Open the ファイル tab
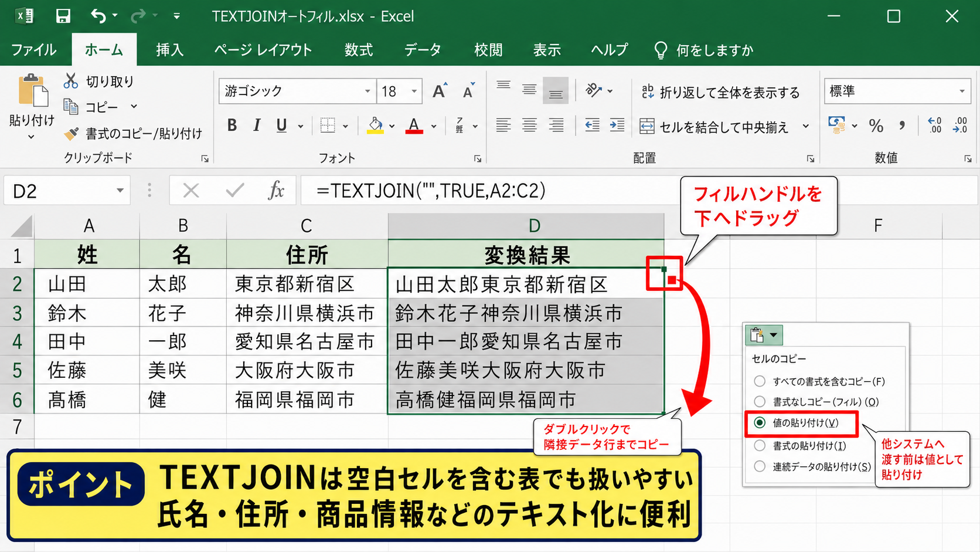Viewport: 980px width, 552px height. (x=34, y=50)
